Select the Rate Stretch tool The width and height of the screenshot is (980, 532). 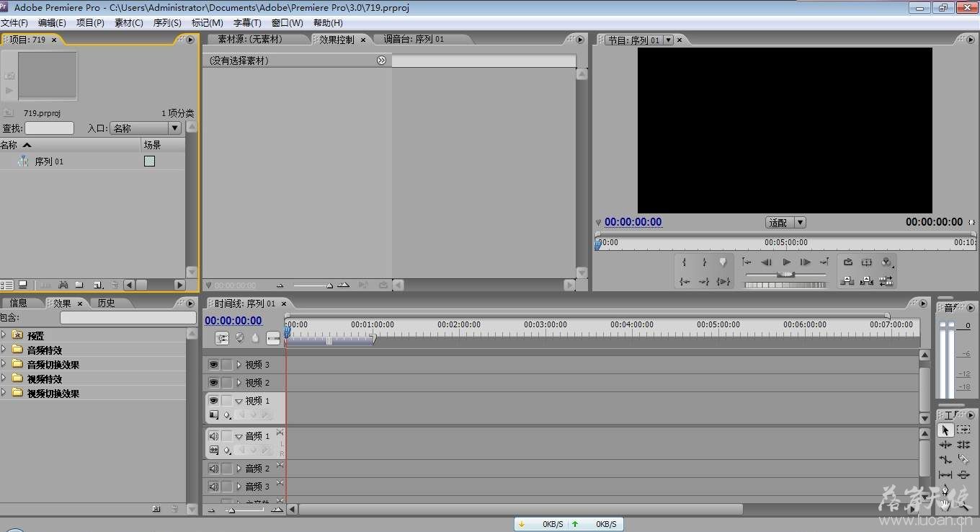coord(945,459)
